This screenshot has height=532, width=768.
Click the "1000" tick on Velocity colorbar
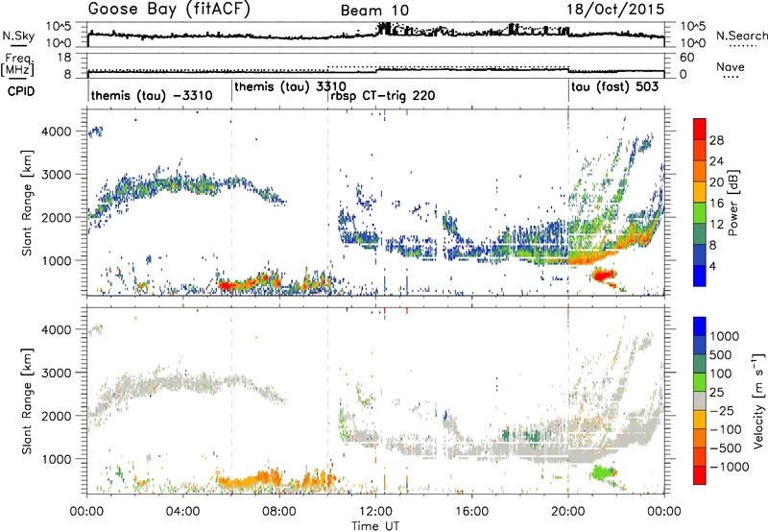point(725,336)
